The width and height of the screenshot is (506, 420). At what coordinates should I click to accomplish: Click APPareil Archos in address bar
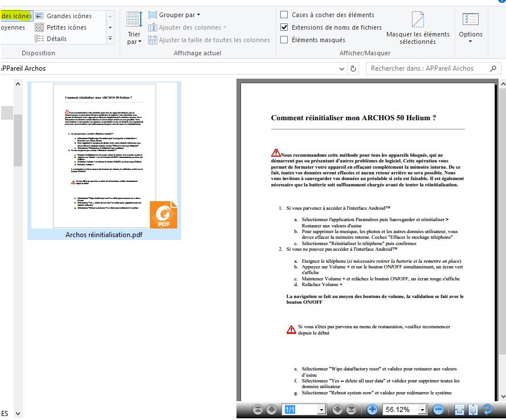(x=23, y=68)
